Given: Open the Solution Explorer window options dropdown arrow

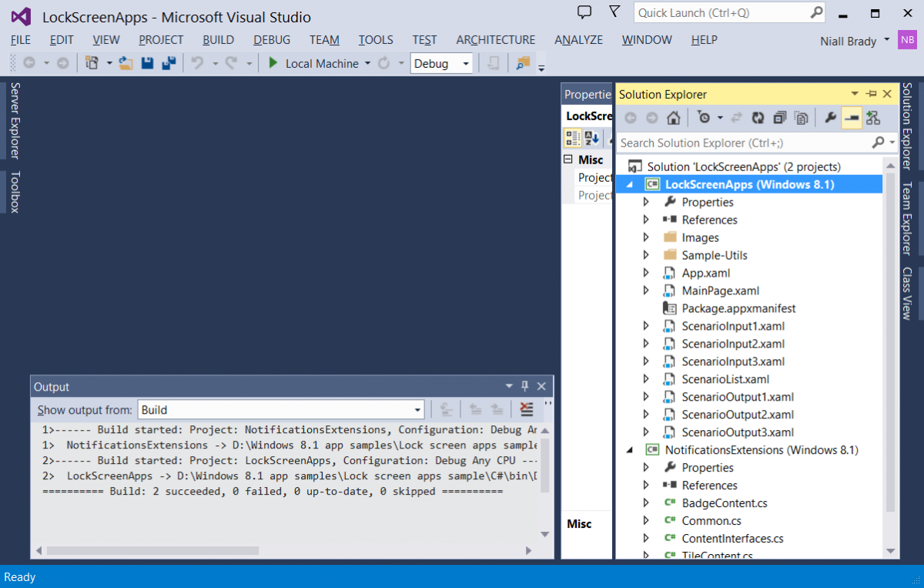Looking at the screenshot, I should click(x=855, y=94).
